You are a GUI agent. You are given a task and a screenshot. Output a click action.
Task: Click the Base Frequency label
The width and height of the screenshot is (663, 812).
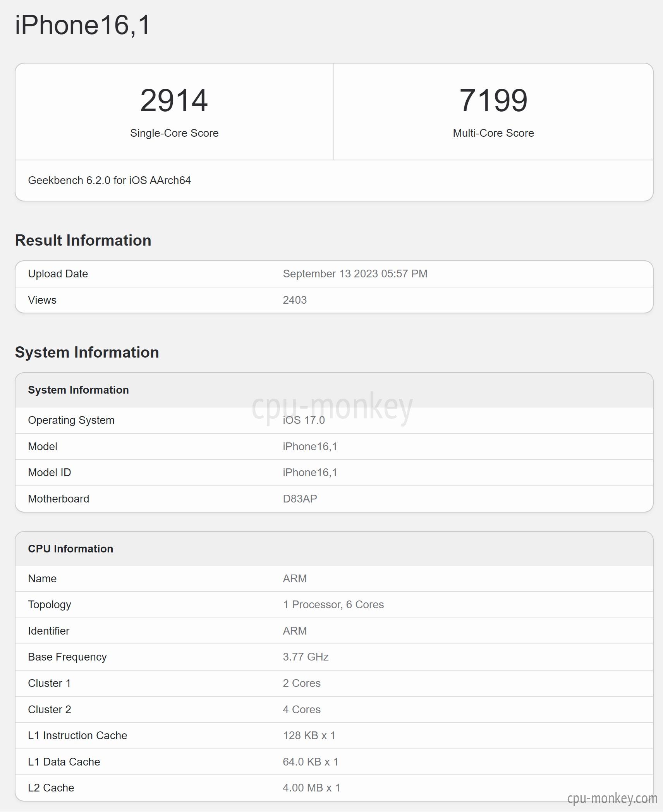67,657
